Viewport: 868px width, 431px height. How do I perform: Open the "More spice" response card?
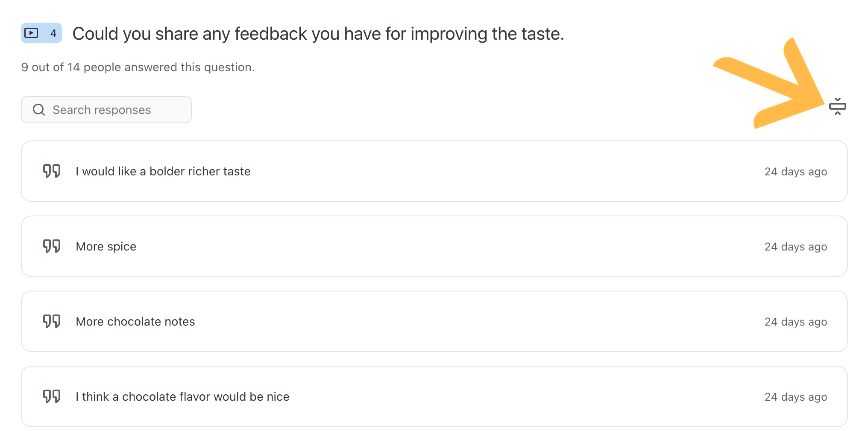coord(106,247)
